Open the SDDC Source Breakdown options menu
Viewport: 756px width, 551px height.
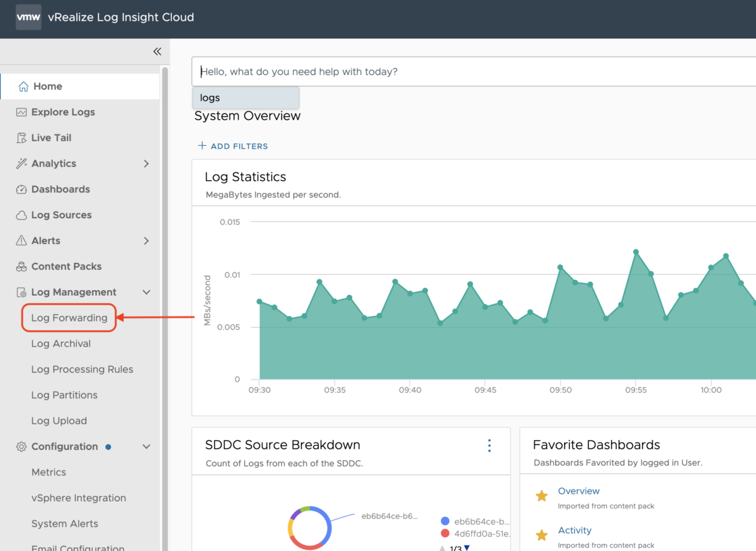(x=490, y=445)
